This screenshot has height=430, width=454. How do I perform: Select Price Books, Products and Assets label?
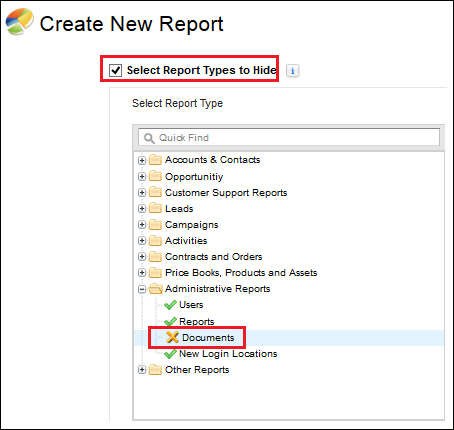[241, 273]
